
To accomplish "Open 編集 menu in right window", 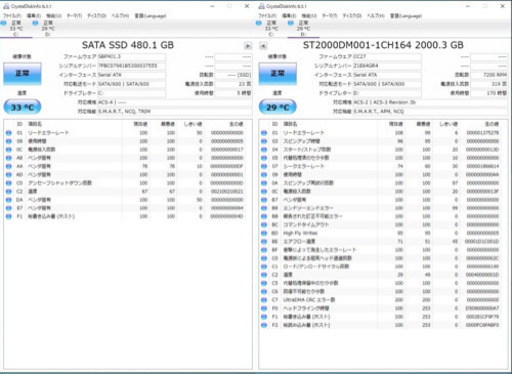I will click(289, 16).
